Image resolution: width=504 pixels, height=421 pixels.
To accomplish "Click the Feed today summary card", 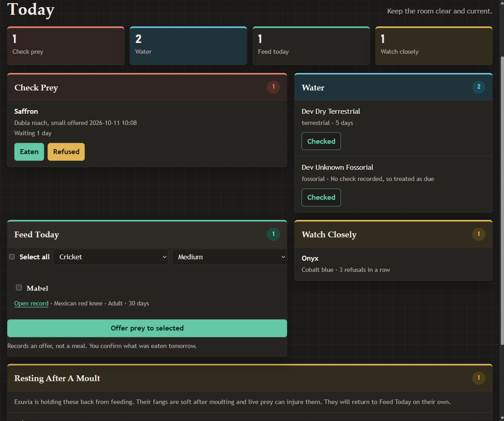I will click(311, 46).
